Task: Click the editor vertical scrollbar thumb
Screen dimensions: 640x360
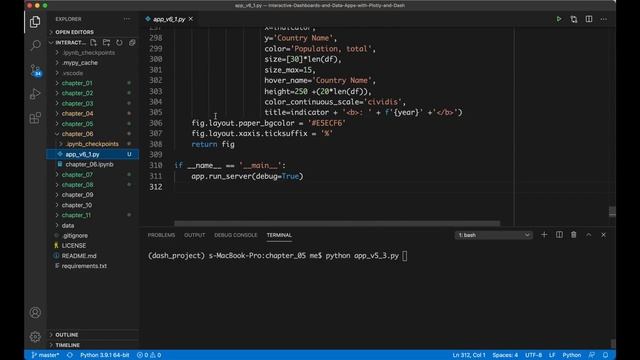Action: click(612, 211)
